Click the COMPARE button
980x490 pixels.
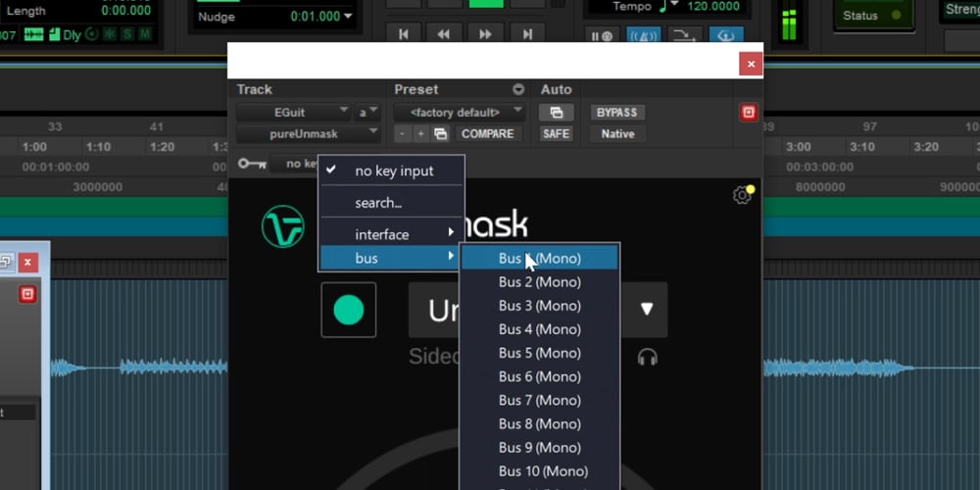coord(487,133)
